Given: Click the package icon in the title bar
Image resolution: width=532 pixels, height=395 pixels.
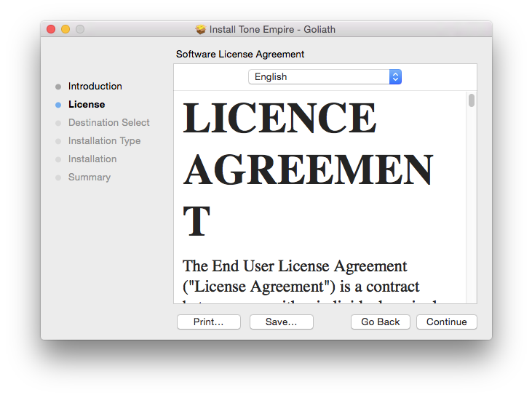Looking at the screenshot, I should pyautogui.click(x=201, y=29).
